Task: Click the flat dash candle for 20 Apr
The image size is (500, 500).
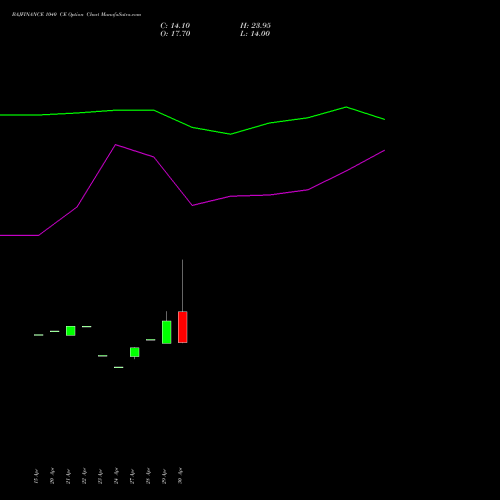Action: tap(54, 331)
